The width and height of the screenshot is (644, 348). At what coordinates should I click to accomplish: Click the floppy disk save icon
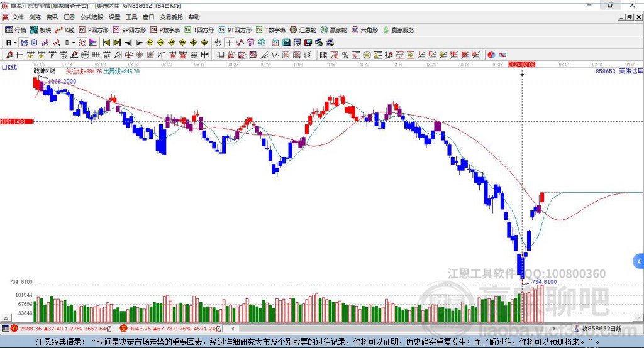click(x=308, y=43)
